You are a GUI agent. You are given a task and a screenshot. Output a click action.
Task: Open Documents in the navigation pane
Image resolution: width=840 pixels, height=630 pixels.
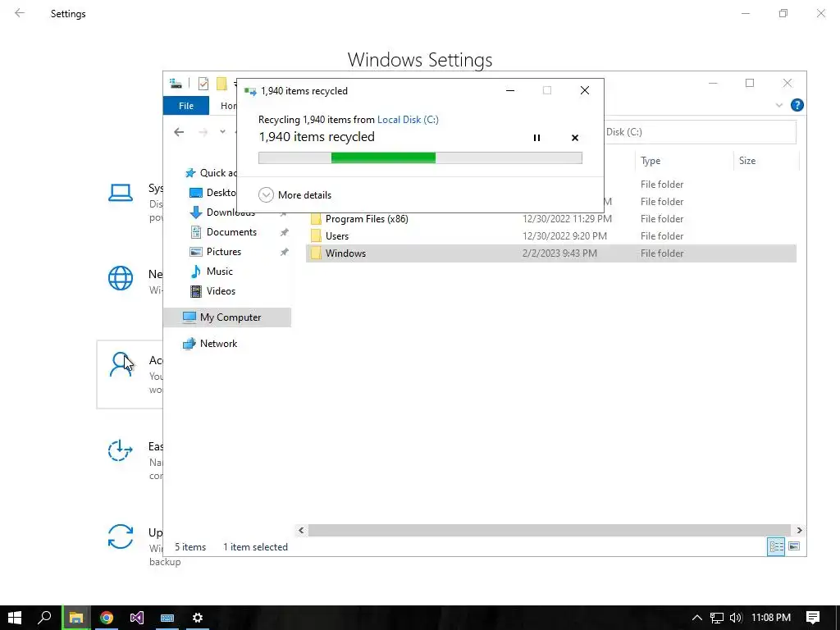pyautogui.click(x=224, y=232)
